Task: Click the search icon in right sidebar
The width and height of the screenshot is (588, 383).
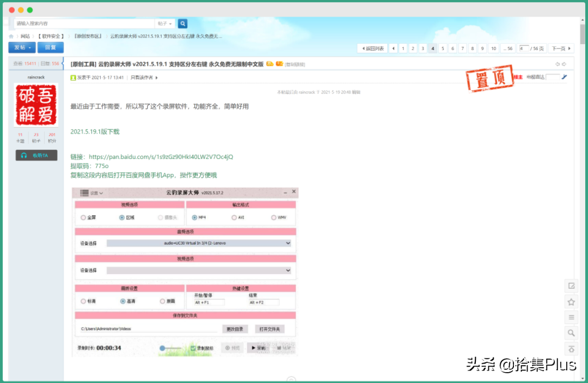Action: 571,333
